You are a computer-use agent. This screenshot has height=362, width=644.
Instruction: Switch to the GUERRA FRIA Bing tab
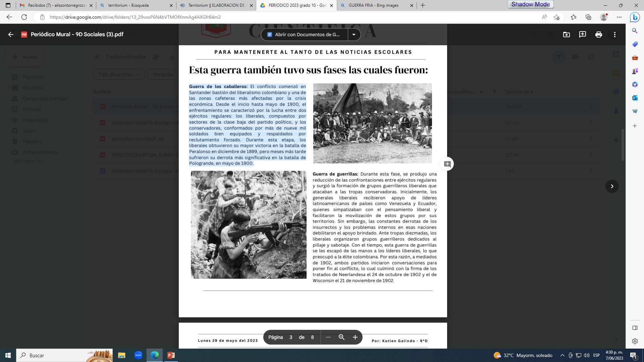pos(373,5)
